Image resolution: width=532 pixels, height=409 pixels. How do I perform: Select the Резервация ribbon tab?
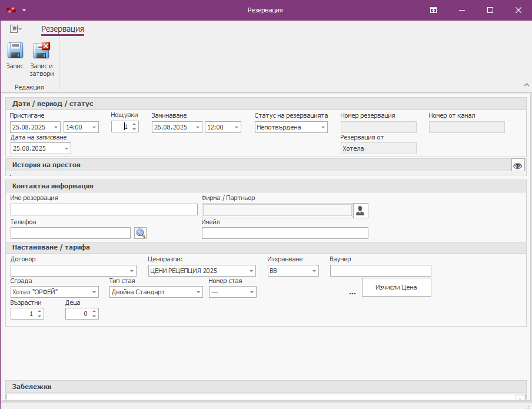62,29
